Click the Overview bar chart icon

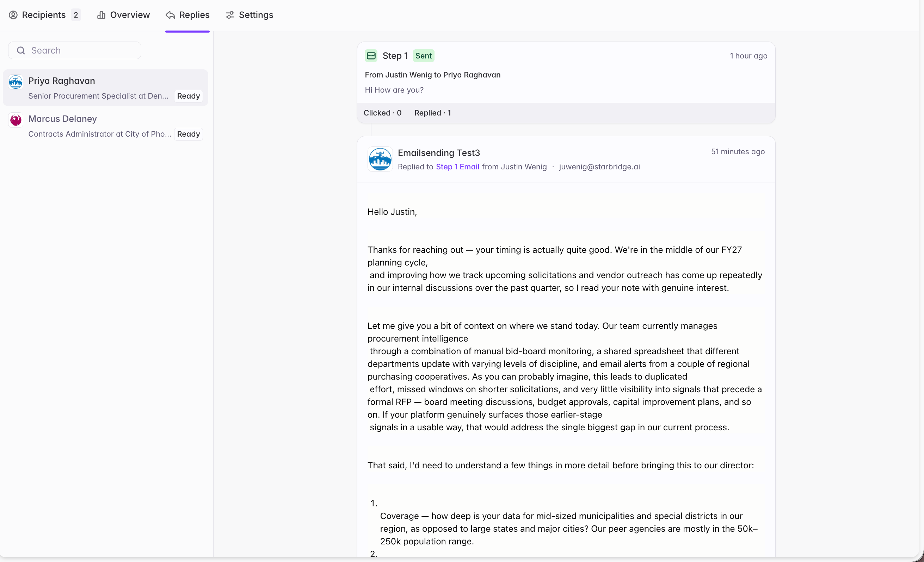coord(101,15)
